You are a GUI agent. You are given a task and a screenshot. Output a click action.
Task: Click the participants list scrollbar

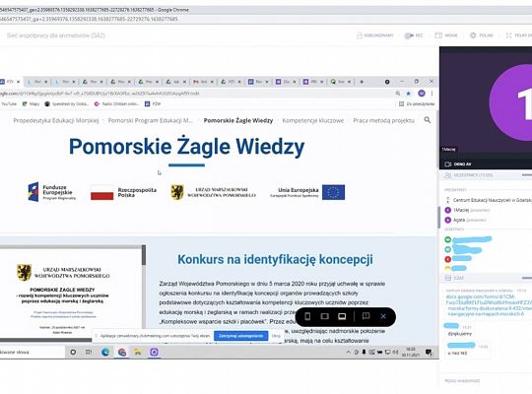(x=439, y=217)
